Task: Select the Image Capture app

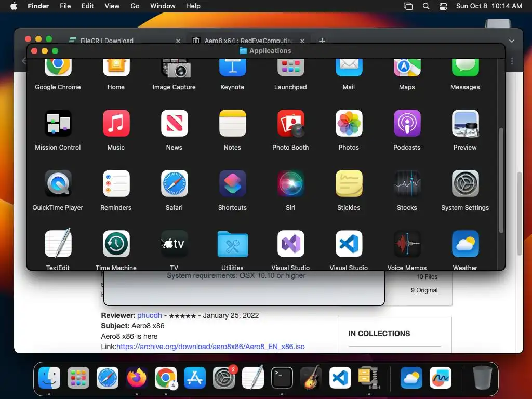Action: pyautogui.click(x=176, y=68)
